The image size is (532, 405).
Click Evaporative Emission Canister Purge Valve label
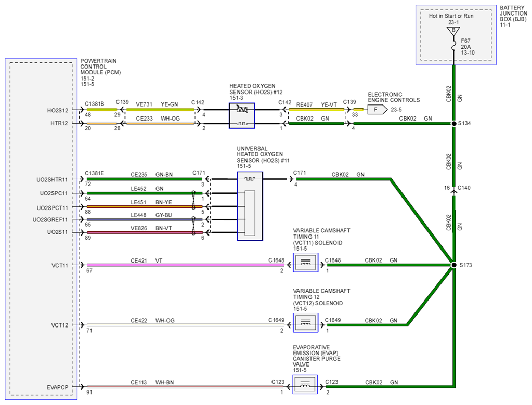[317, 356]
